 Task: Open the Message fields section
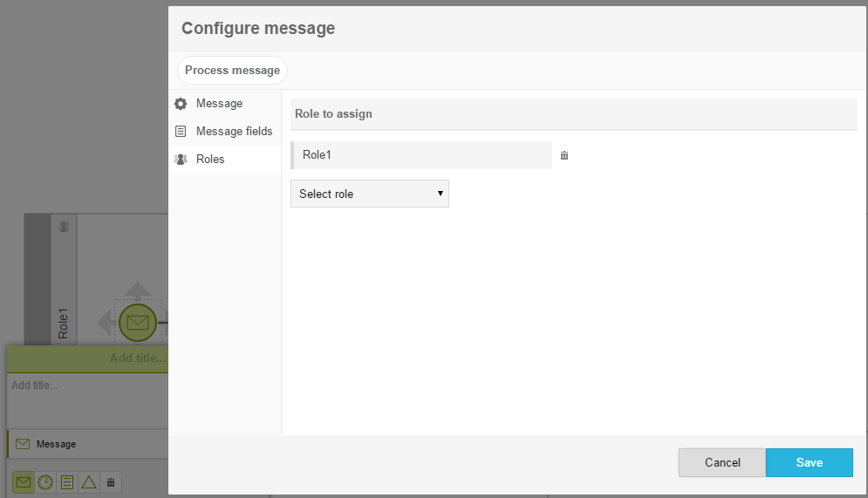click(234, 132)
